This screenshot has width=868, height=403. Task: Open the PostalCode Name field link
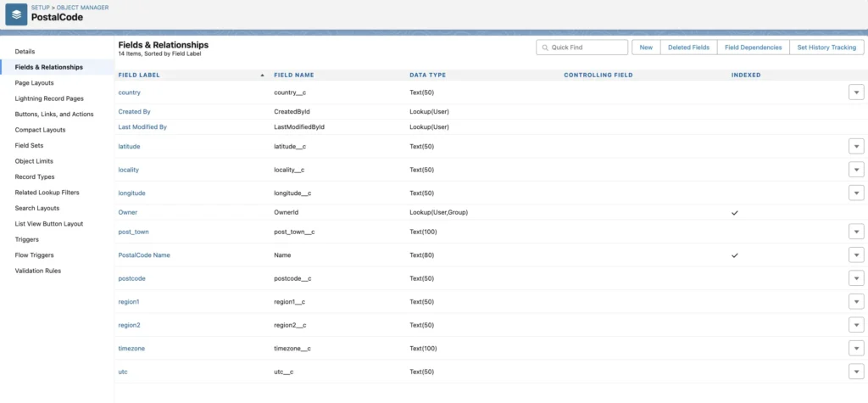[144, 255]
